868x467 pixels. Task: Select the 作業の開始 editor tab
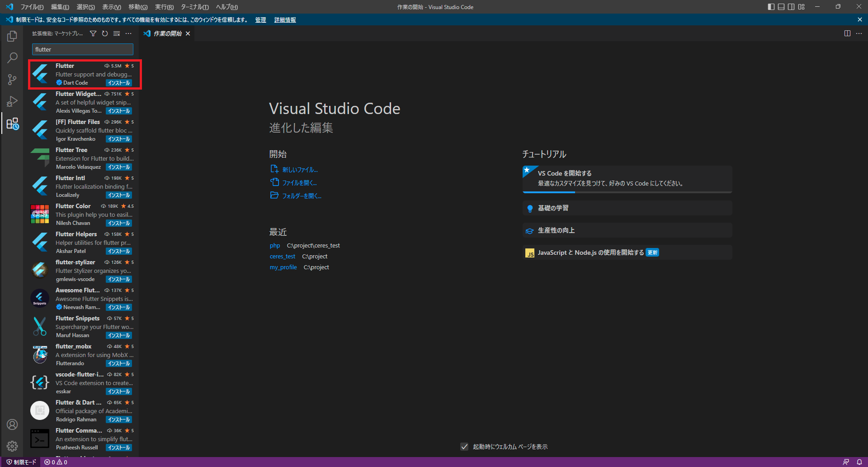coord(167,33)
